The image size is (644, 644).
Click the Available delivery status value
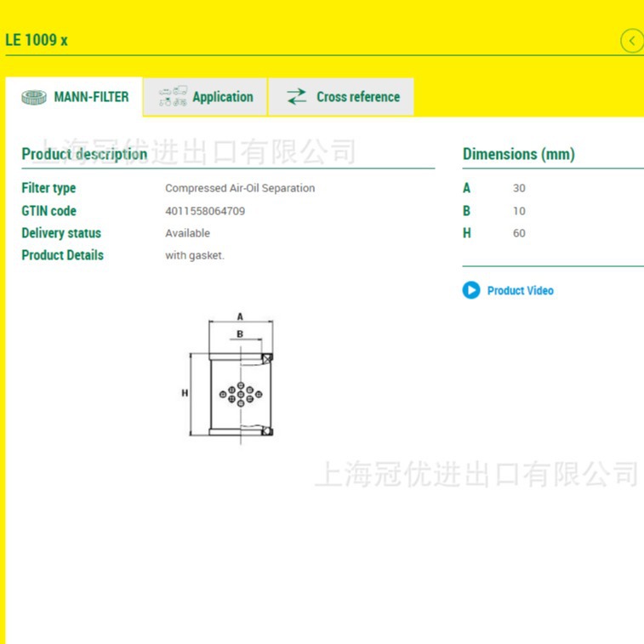pyautogui.click(x=187, y=233)
